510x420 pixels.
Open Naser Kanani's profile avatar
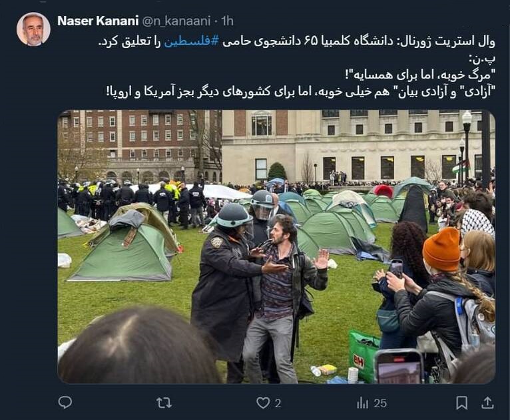pyautogui.click(x=33, y=29)
